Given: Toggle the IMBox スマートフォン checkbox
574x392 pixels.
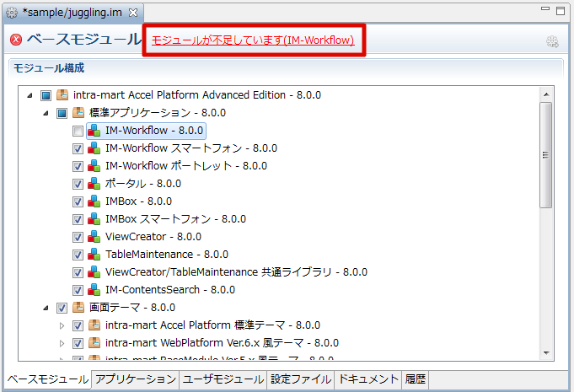Looking at the screenshot, I should (78, 219).
